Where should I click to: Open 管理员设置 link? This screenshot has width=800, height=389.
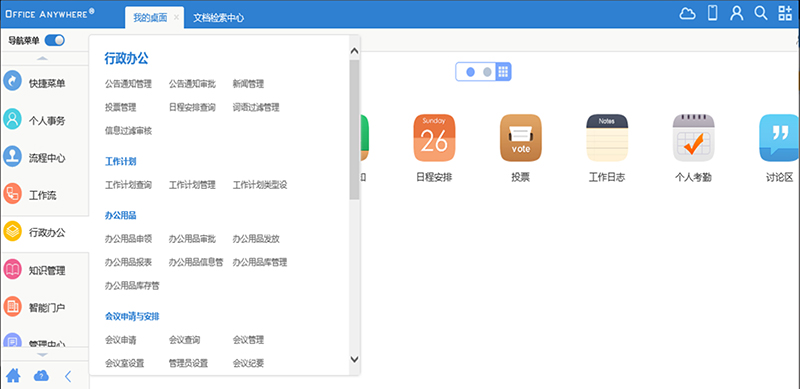click(x=188, y=363)
